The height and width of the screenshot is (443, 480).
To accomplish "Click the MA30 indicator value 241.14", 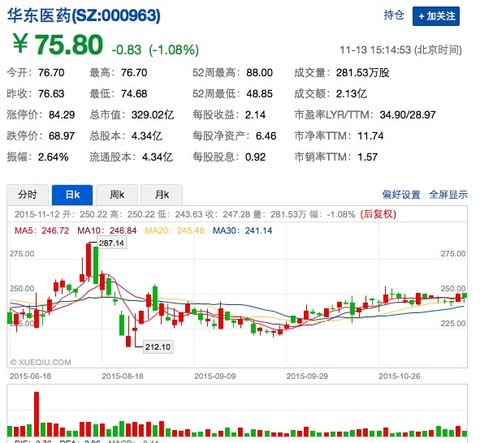I will click(x=259, y=231).
